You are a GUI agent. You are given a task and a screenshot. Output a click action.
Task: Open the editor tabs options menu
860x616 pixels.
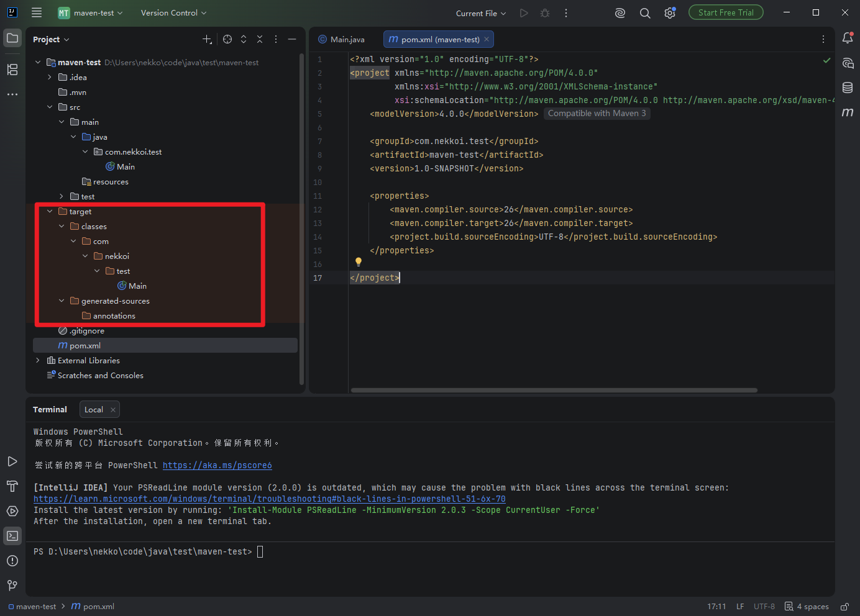pyautogui.click(x=823, y=39)
